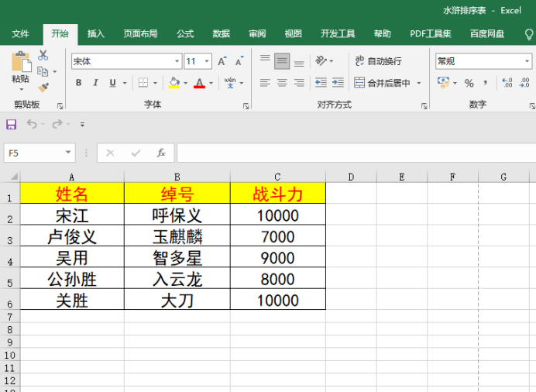Open the 文件 File tab

click(x=20, y=34)
